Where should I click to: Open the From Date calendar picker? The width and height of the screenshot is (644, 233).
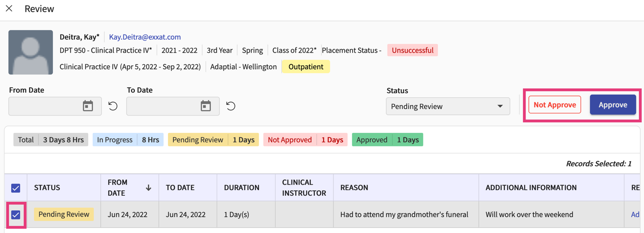(88, 106)
